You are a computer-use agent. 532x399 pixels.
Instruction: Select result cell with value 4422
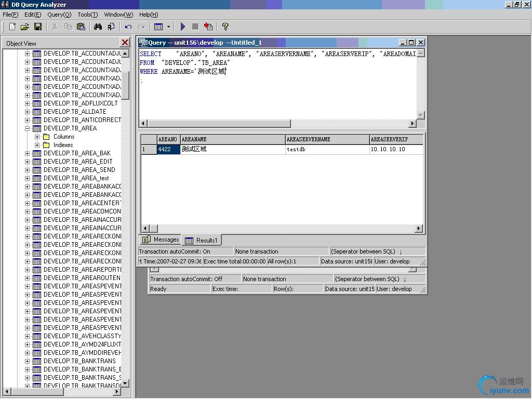tap(168, 149)
